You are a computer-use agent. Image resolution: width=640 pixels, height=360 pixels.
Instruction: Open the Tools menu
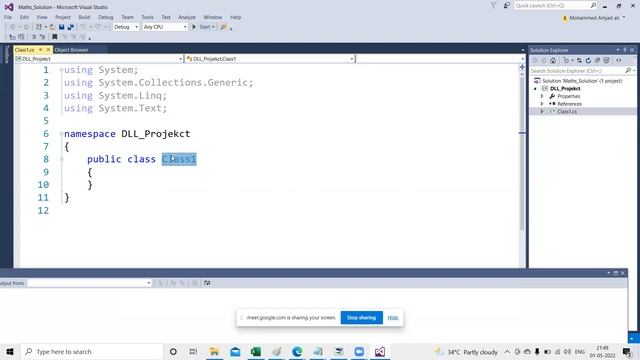147,17
